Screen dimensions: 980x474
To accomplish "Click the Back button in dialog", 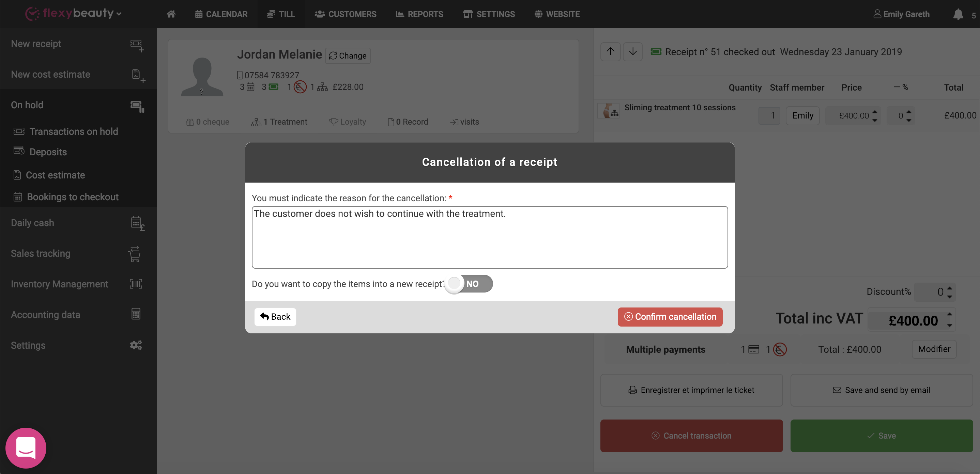I will click(275, 317).
